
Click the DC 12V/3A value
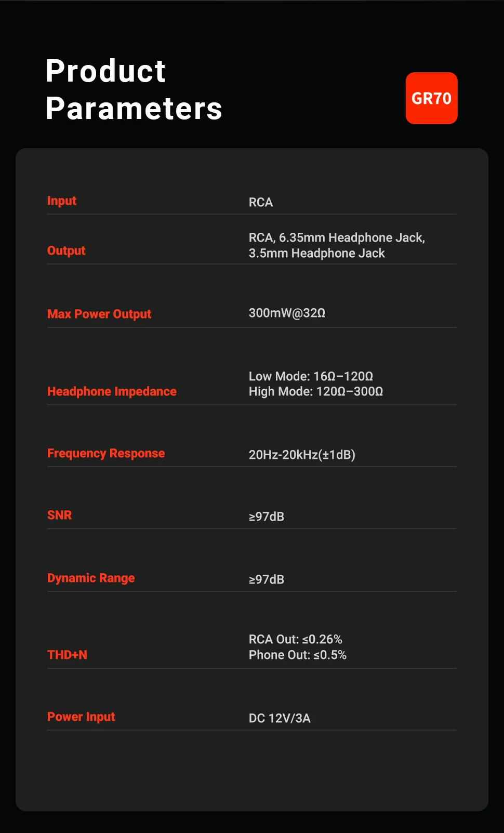coord(280,718)
